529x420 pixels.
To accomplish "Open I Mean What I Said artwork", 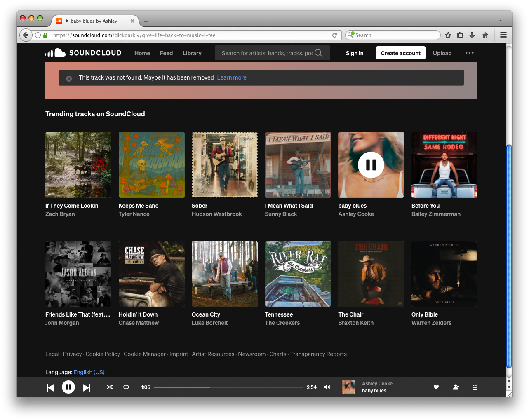I will point(298,165).
